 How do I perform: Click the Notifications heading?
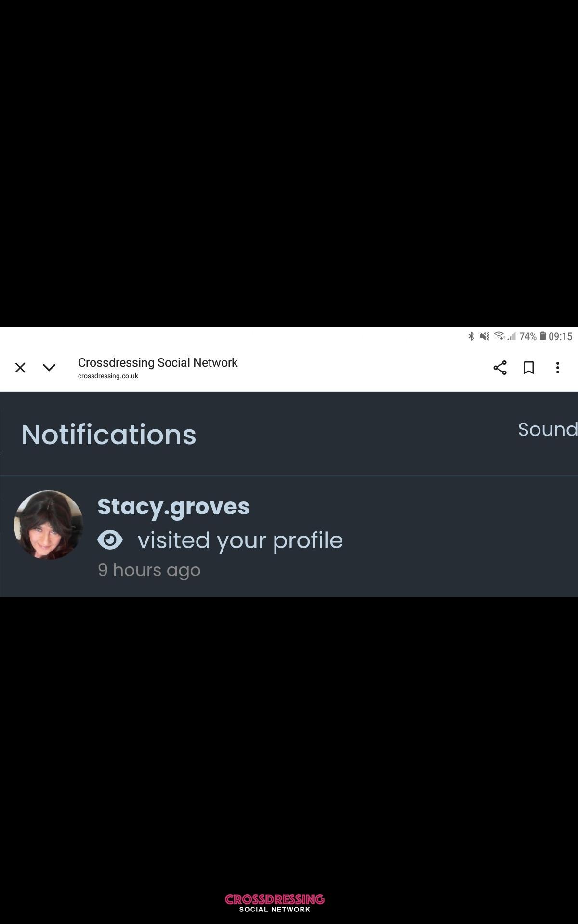(109, 435)
